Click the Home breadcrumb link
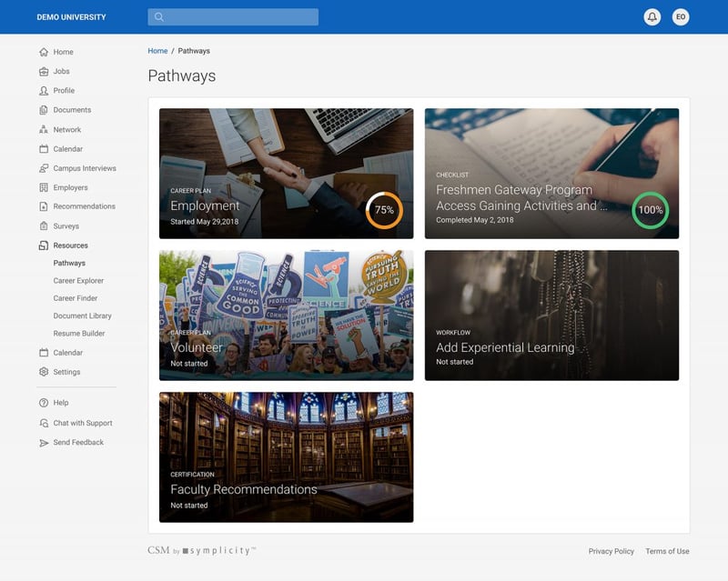Viewport: 728px width, 581px height. pyautogui.click(x=157, y=51)
